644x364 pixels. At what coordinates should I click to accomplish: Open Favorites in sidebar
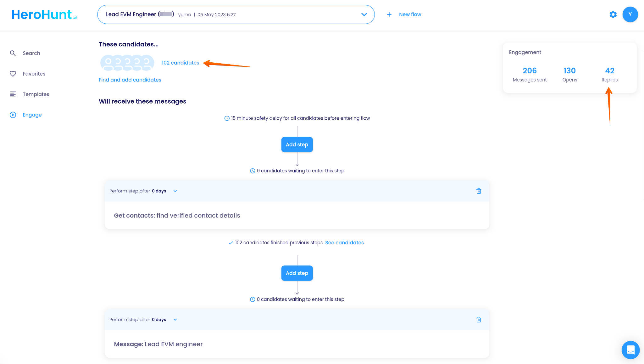click(x=34, y=74)
